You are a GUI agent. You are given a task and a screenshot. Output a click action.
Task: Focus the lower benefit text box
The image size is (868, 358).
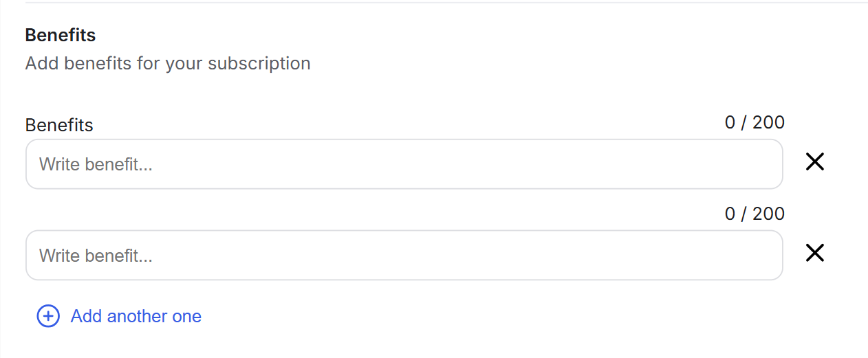[404, 256]
